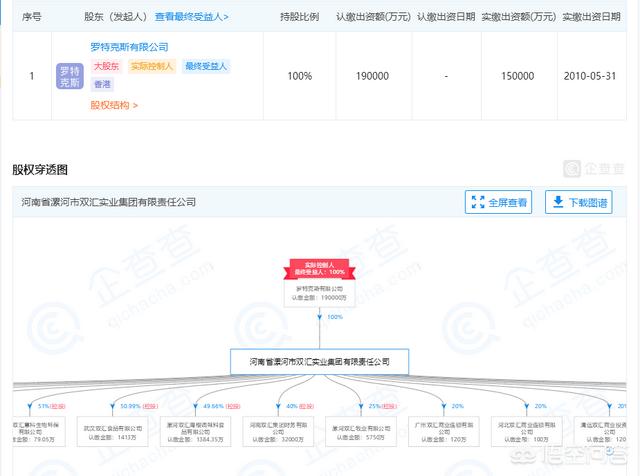Screen dimensions: 640x476
Task: Click the 大股东 tag
Action: tap(107, 66)
